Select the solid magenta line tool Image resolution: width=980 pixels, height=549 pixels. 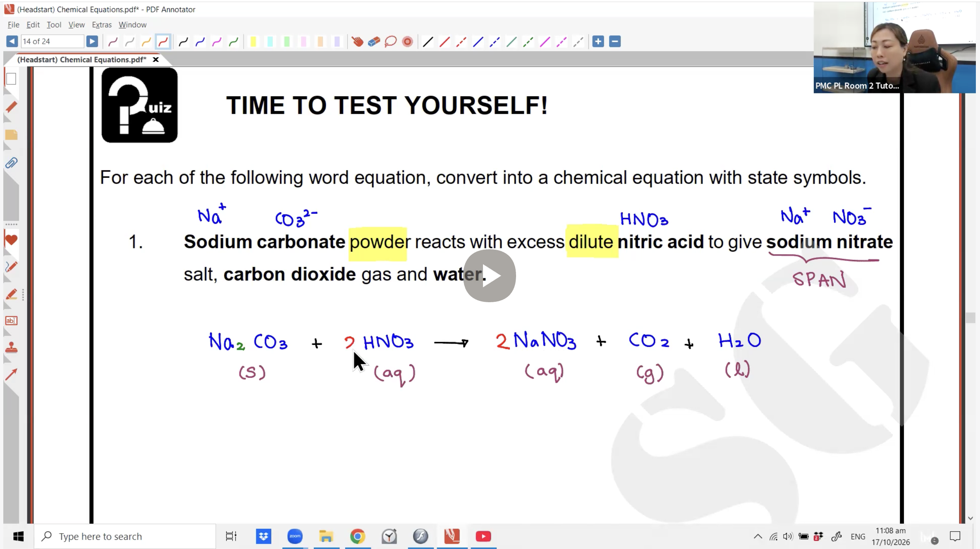pos(545,41)
